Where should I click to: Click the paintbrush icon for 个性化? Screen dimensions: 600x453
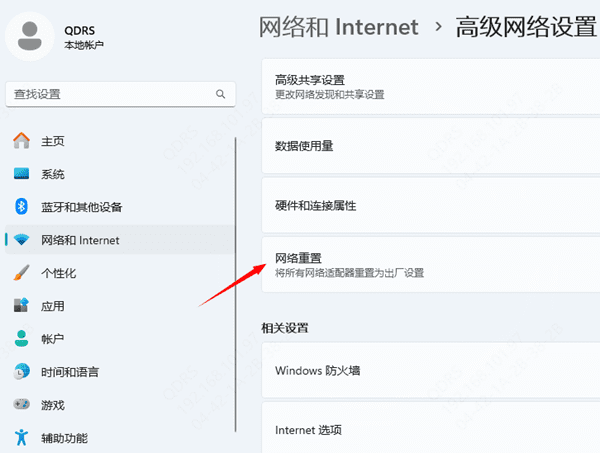point(21,273)
